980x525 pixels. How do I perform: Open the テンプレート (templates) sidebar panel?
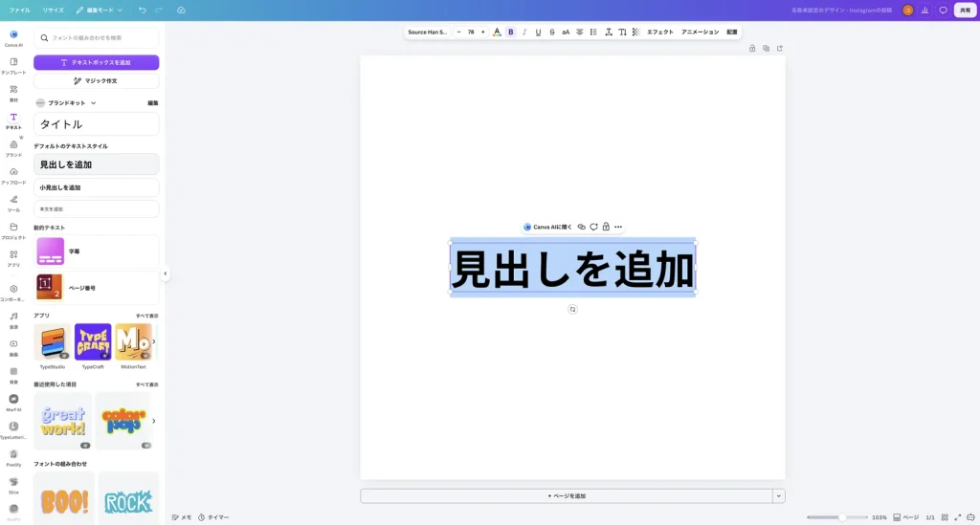click(x=13, y=65)
